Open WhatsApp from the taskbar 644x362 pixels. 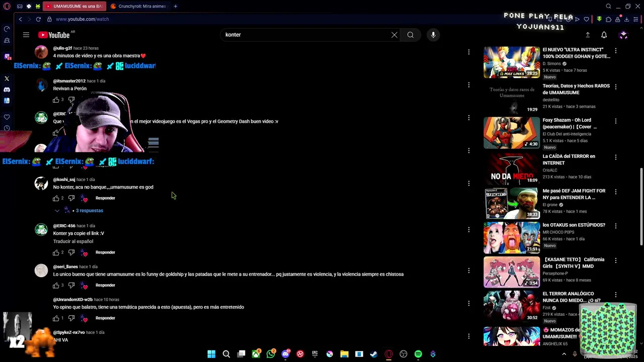(271, 354)
